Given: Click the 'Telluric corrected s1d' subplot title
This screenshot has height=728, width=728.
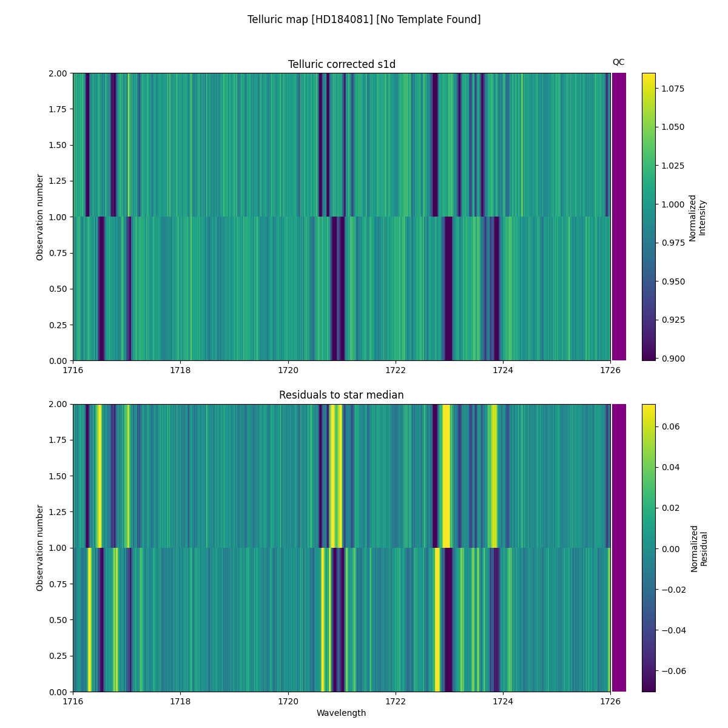Looking at the screenshot, I should click(342, 64).
